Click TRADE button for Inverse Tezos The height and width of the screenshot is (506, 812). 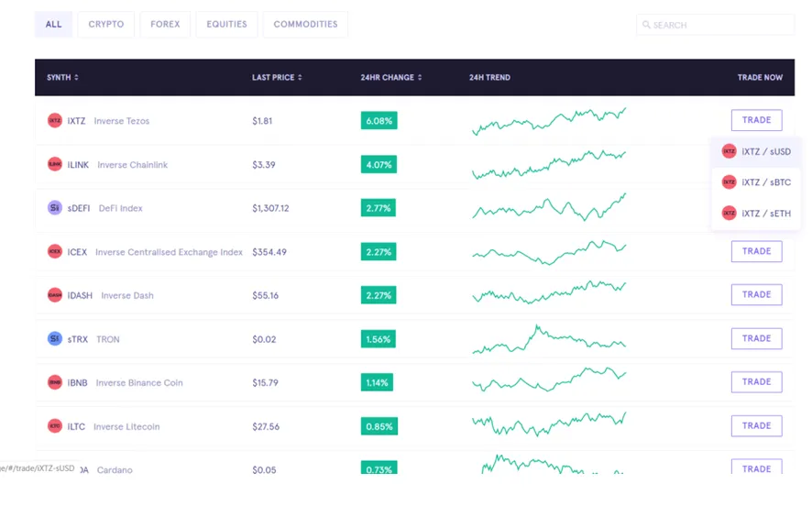(x=757, y=120)
